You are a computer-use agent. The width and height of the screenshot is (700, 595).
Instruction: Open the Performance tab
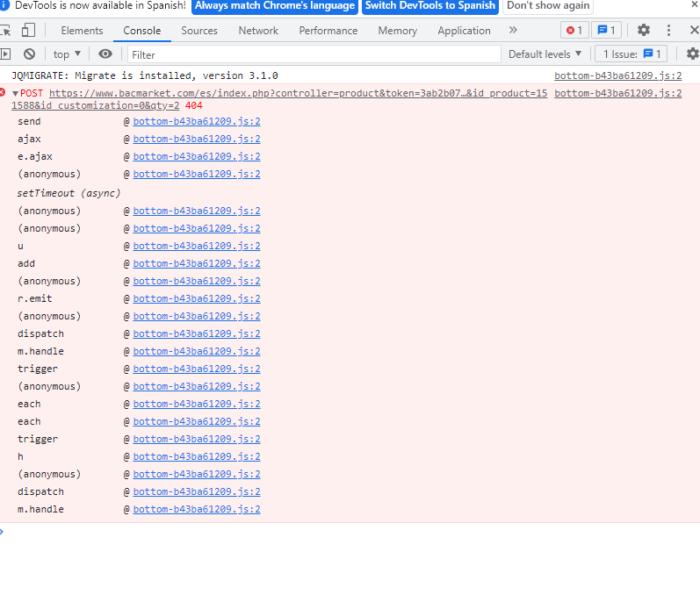(x=328, y=31)
